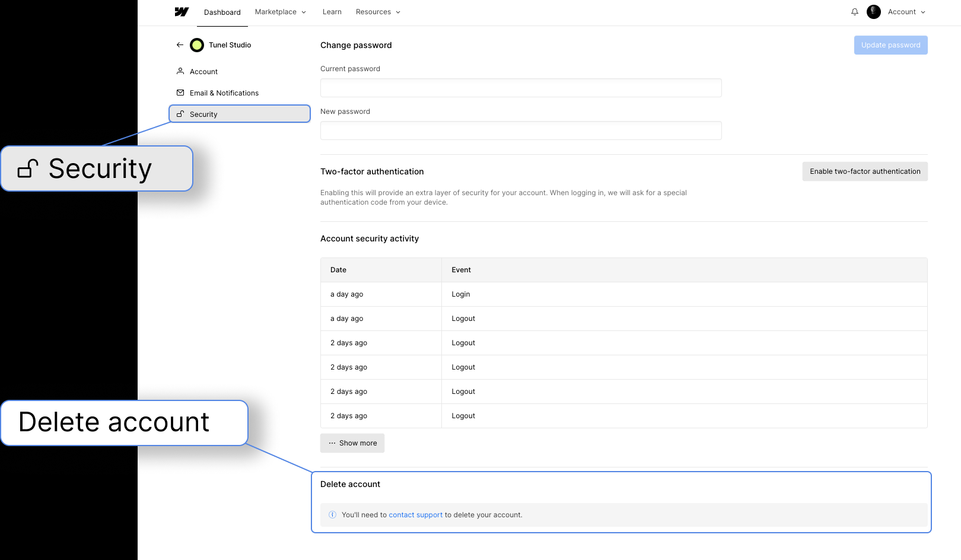Click the info icon in the Delete account banner
The height and width of the screenshot is (560, 961).
(332, 515)
